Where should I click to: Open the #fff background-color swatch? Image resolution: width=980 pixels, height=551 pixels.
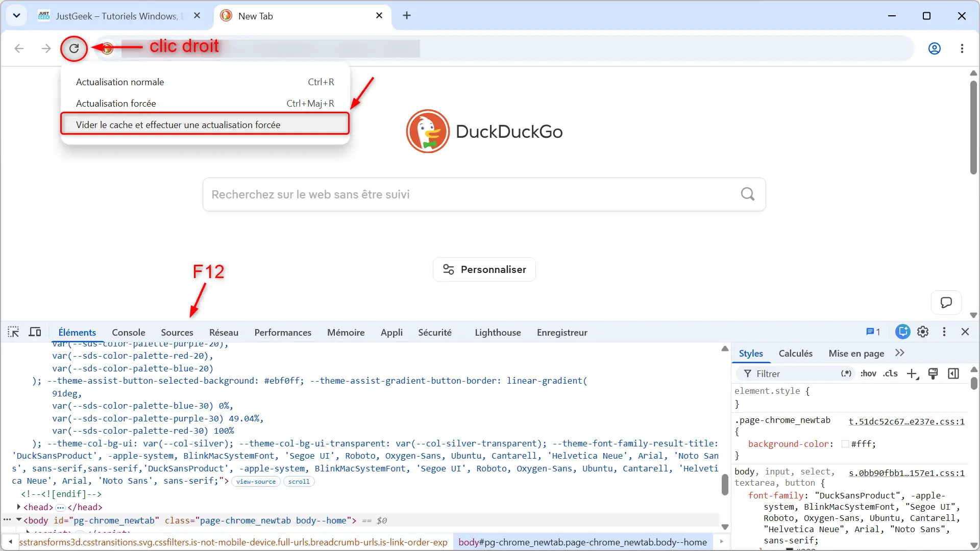point(845,444)
